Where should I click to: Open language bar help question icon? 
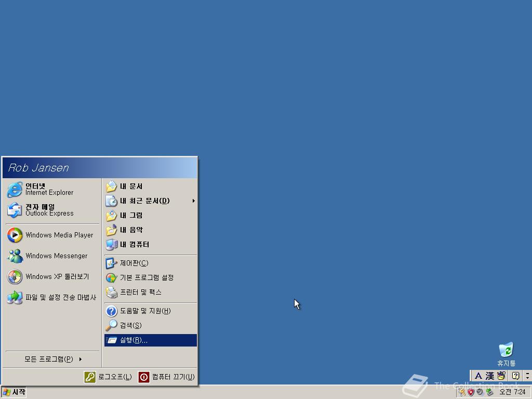[x=515, y=376]
